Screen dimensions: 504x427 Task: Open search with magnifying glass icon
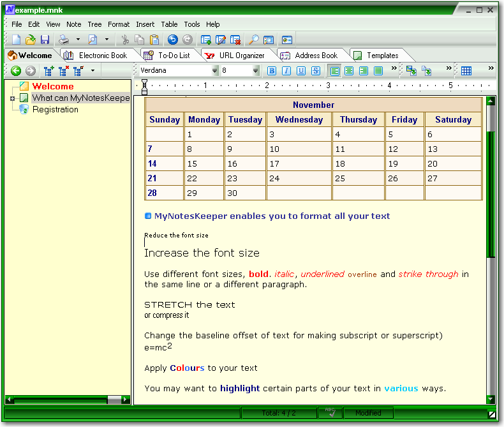click(254, 40)
